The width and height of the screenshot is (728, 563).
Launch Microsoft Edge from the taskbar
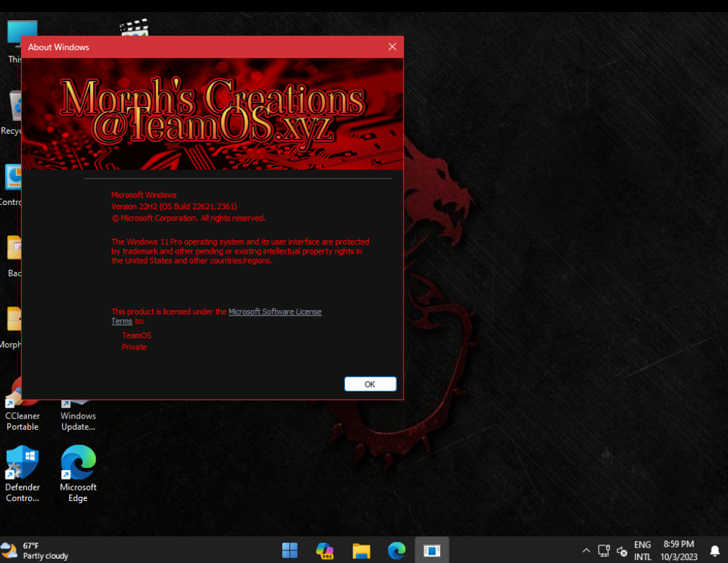[396, 550]
